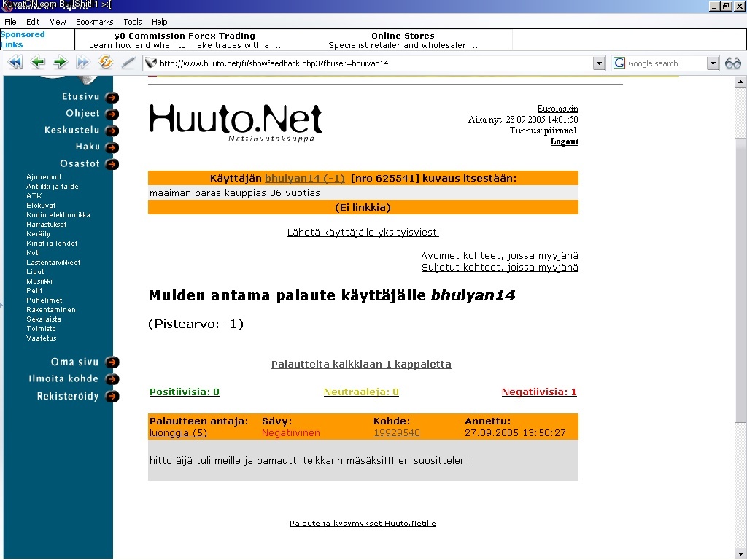747x560 pixels.
Task: Reload the page with the orange Reload icon
Action: pos(106,63)
